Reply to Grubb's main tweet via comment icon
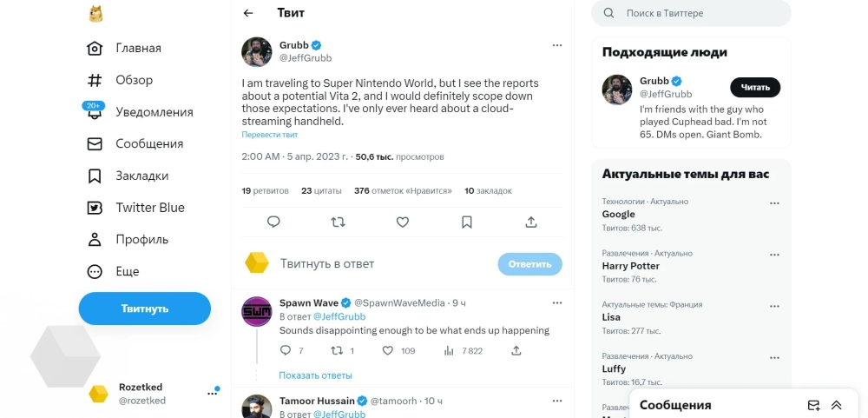The width and height of the screenshot is (868, 418). tap(273, 222)
